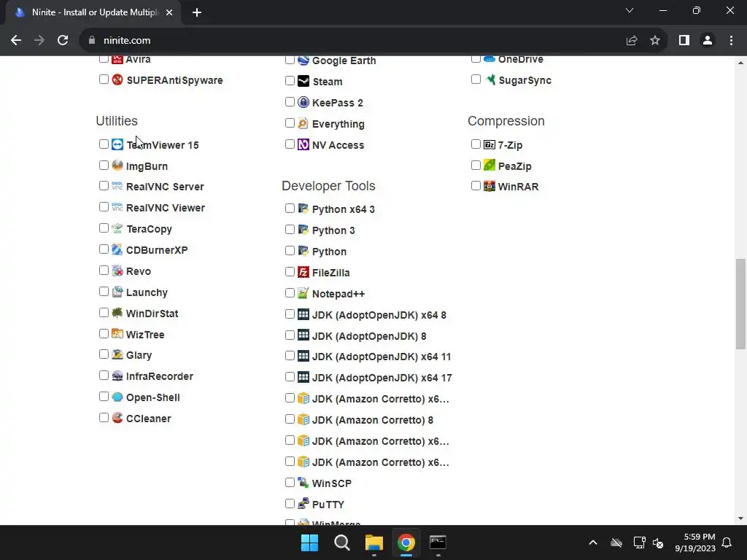Click the TeamViewer 15 icon
Viewport: 747px width, 560px height.
[x=117, y=144]
